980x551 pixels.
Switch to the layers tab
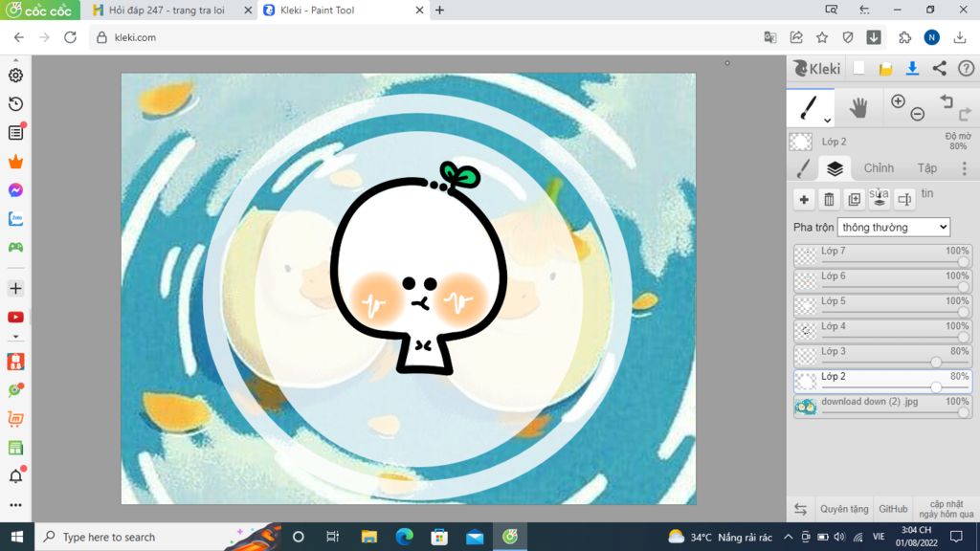[835, 168]
